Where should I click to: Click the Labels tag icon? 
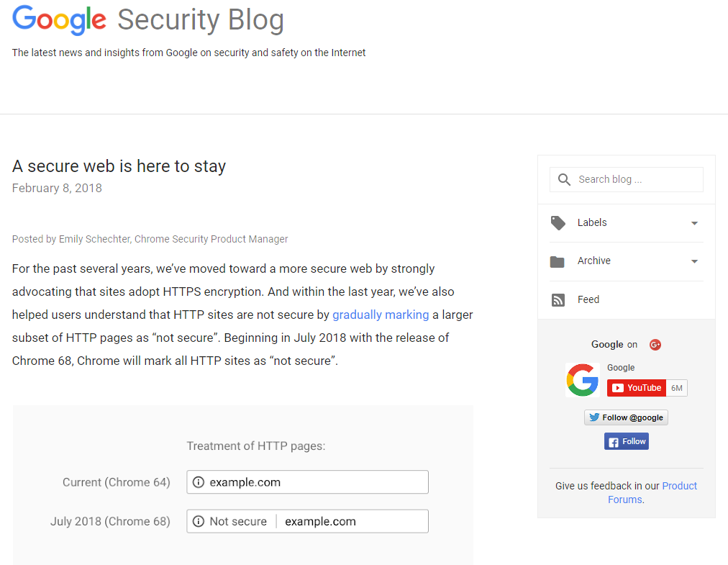558,223
